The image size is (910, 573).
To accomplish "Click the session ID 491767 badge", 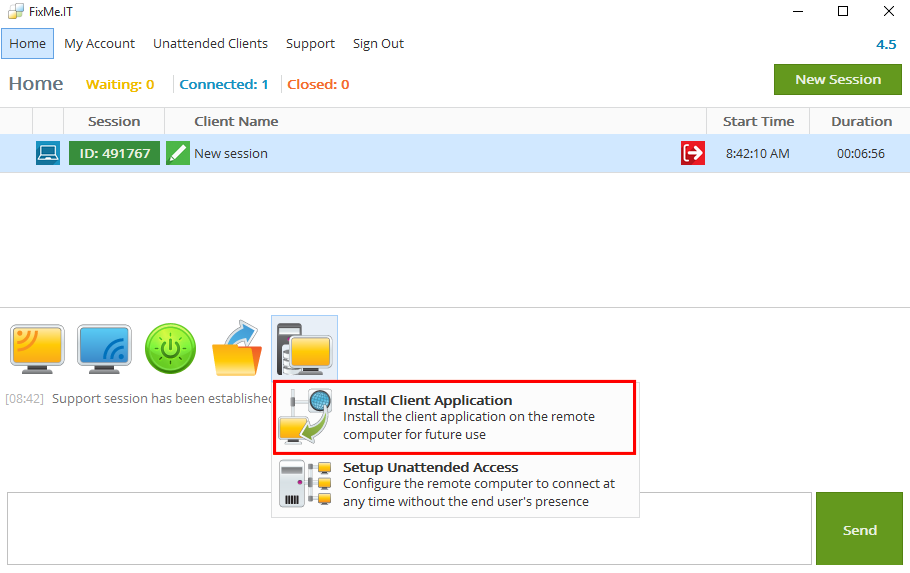I will click(x=114, y=153).
